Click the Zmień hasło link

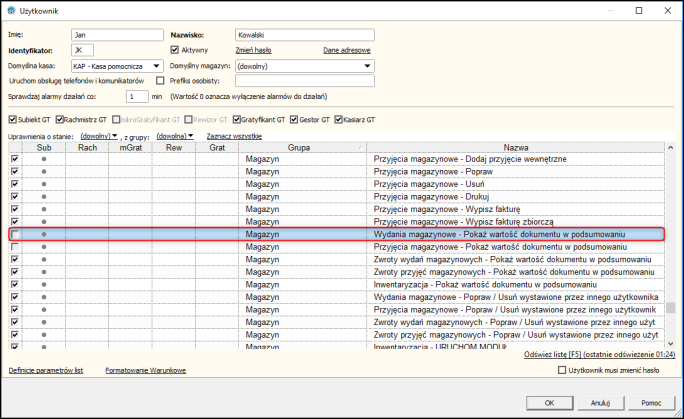click(251, 49)
